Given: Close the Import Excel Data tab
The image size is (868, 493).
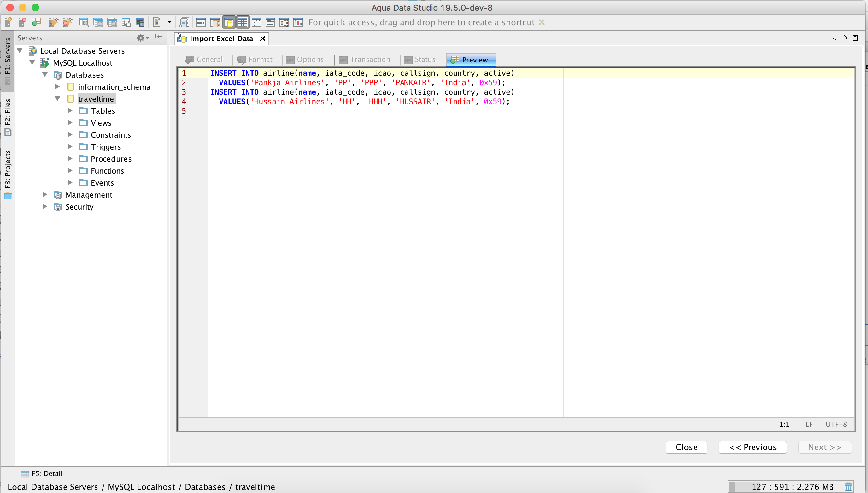Looking at the screenshot, I should click(262, 39).
